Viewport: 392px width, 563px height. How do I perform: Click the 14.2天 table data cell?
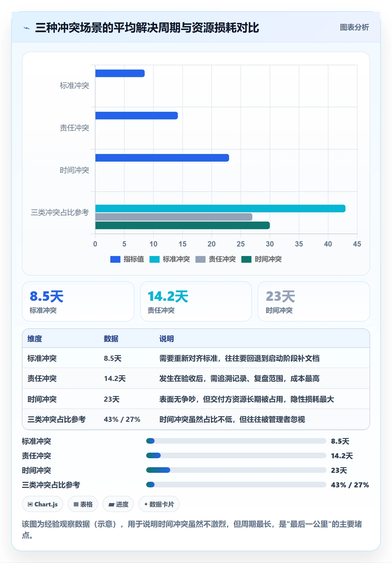click(115, 378)
